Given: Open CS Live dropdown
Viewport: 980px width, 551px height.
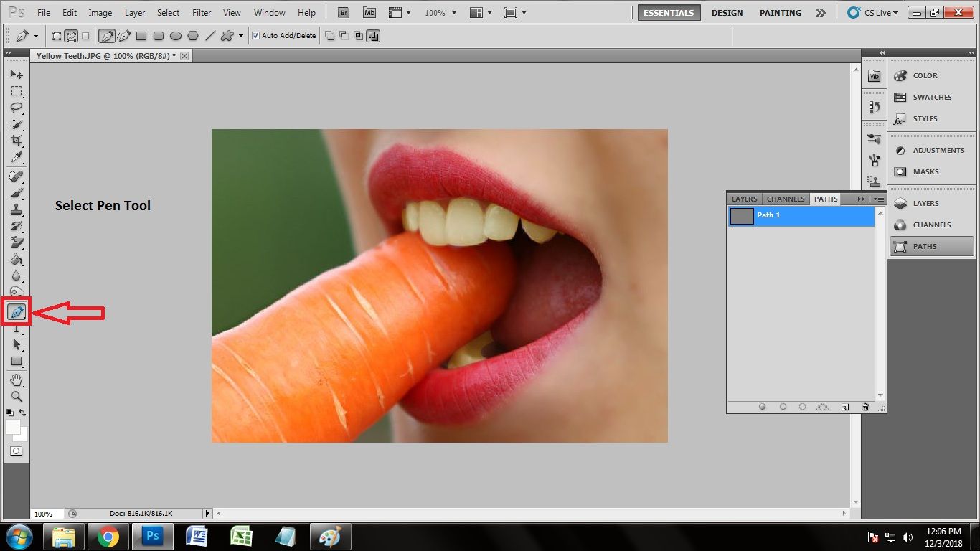Looking at the screenshot, I should click(873, 13).
